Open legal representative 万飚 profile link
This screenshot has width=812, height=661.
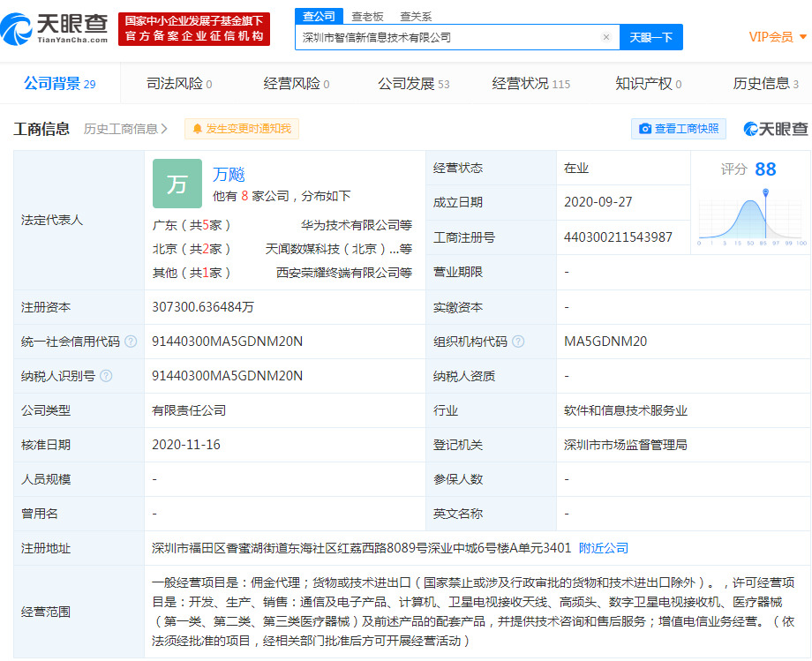tap(229, 175)
